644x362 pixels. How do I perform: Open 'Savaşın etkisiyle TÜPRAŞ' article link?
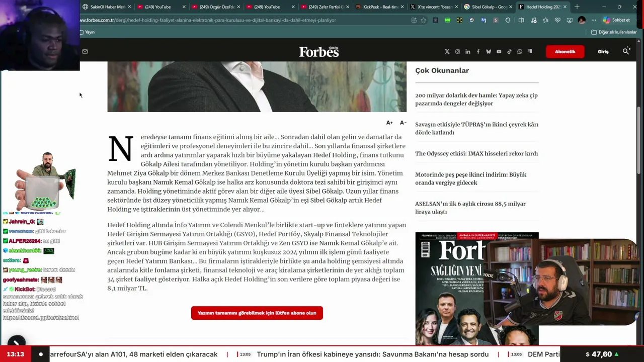476,129
